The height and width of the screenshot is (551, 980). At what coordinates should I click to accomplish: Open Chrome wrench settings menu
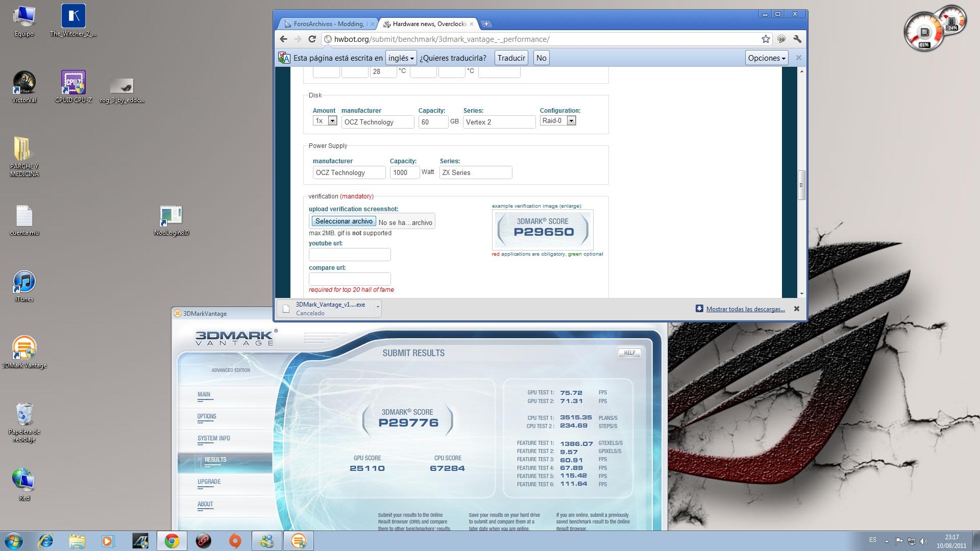tap(797, 39)
